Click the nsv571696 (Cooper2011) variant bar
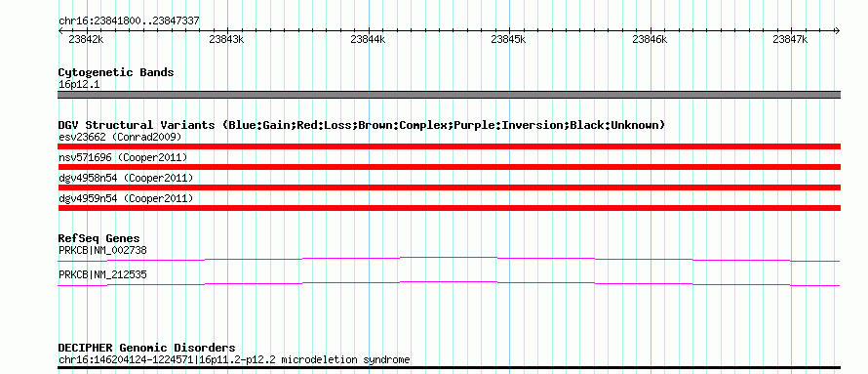The image size is (868, 374). (x=449, y=167)
